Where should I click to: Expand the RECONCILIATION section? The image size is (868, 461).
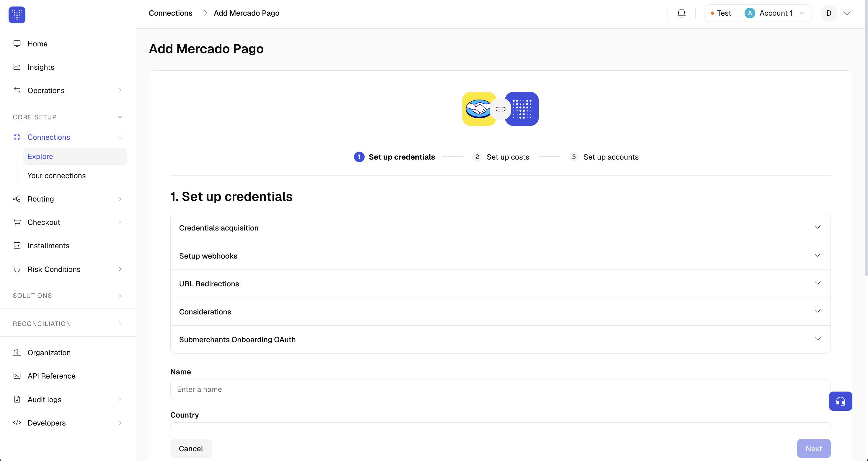tap(67, 324)
